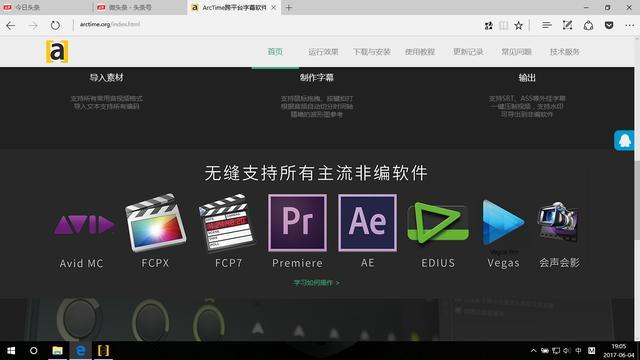Add page to favorites star

click(x=518, y=26)
